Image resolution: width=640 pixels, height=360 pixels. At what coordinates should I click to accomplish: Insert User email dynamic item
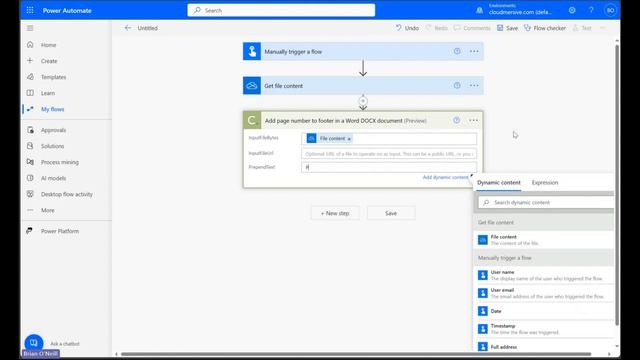[544, 293]
